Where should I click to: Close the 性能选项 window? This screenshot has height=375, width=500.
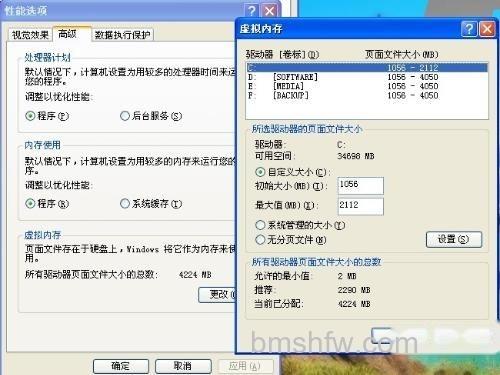point(269,11)
